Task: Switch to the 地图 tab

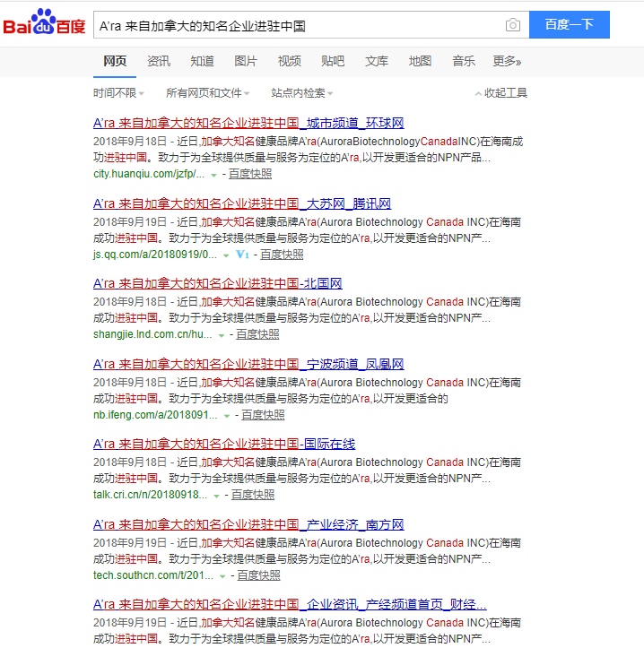Action: point(420,61)
